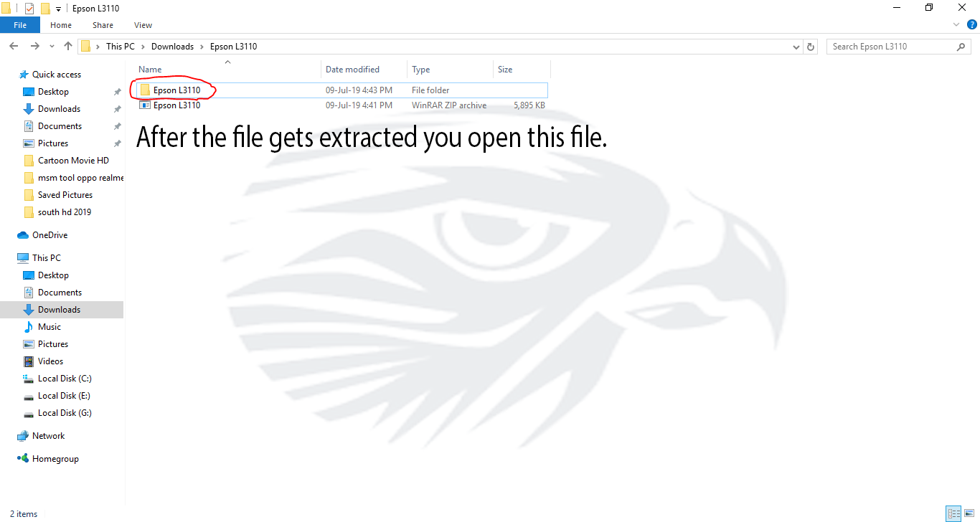Go up one folder level arrow
The height and width of the screenshot is (522, 980).
tap(68, 47)
